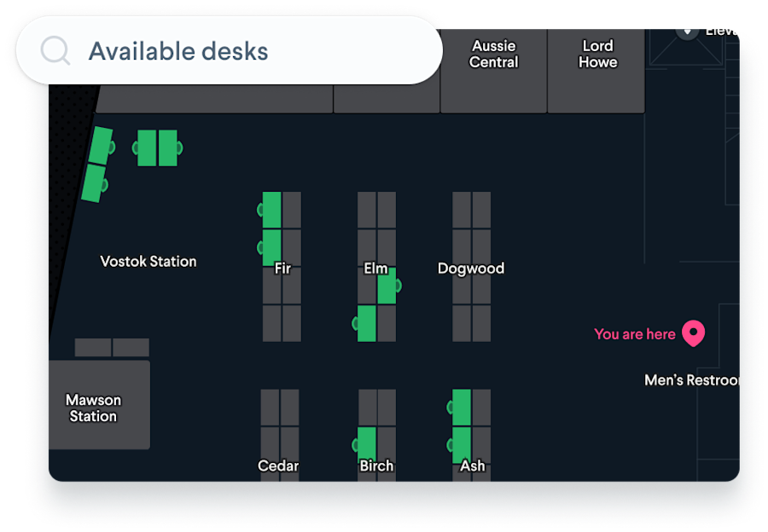
Task: Click the Men's Restroom label
Action: (691, 380)
